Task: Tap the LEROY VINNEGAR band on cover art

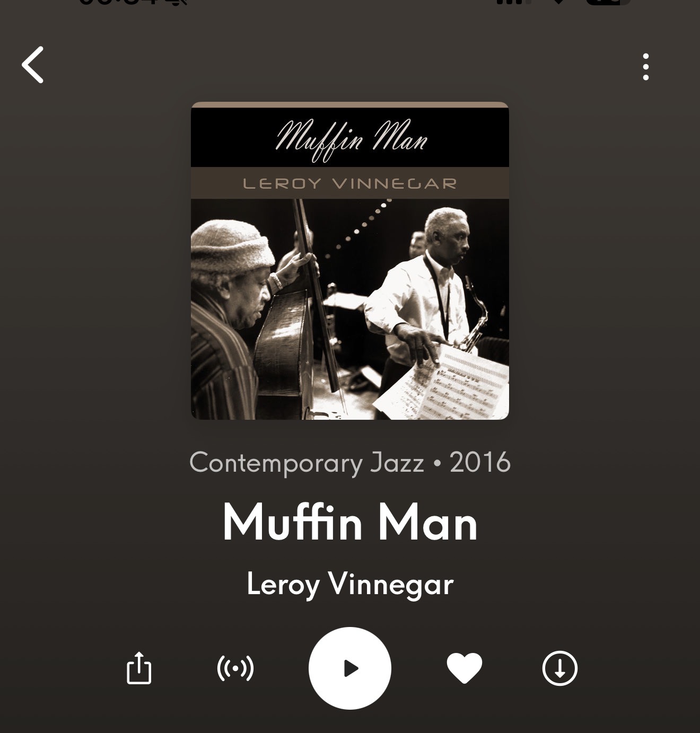Action: tap(350, 183)
